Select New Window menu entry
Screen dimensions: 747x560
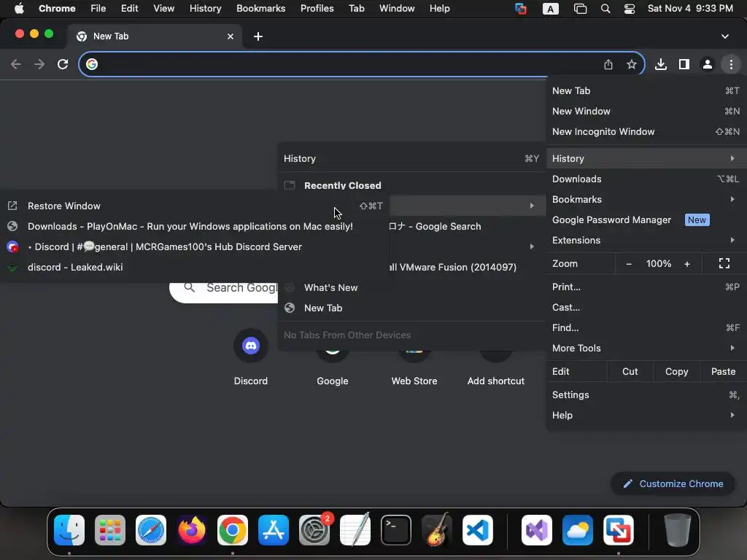coord(646,112)
